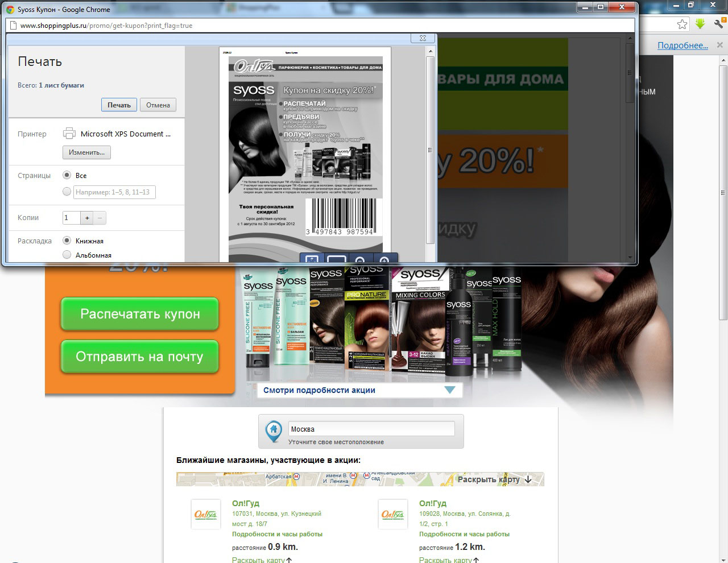
Task: Click the preview scrollbar up arrow
Action: click(x=431, y=51)
